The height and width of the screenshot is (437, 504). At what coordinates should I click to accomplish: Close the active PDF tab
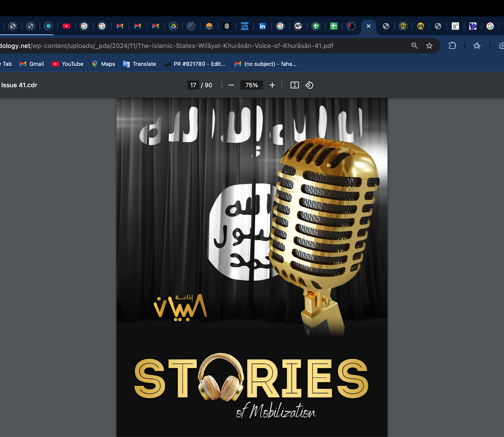pyautogui.click(x=368, y=26)
